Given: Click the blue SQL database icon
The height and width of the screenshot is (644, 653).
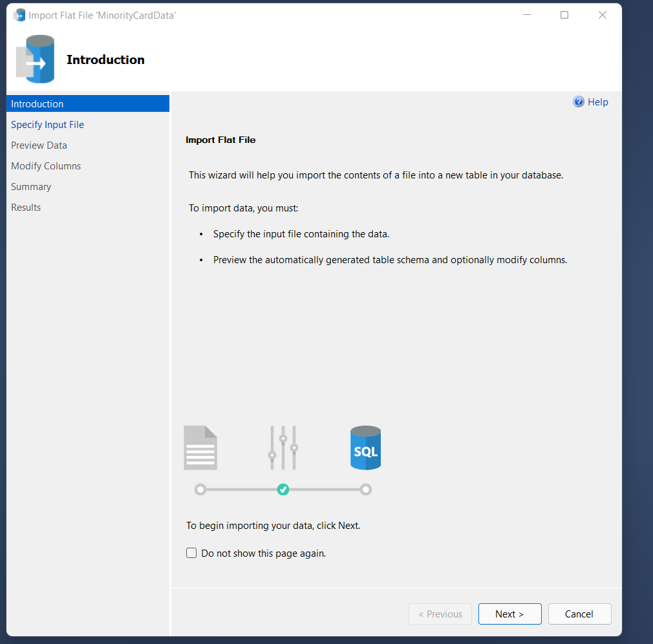Looking at the screenshot, I should coord(365,447).
